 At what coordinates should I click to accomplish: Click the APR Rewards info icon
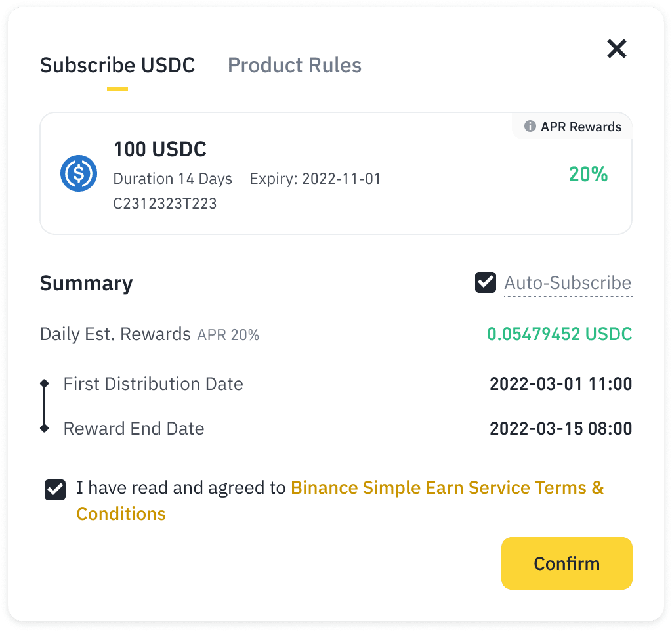pyautogui.click(x=530, y=127)
